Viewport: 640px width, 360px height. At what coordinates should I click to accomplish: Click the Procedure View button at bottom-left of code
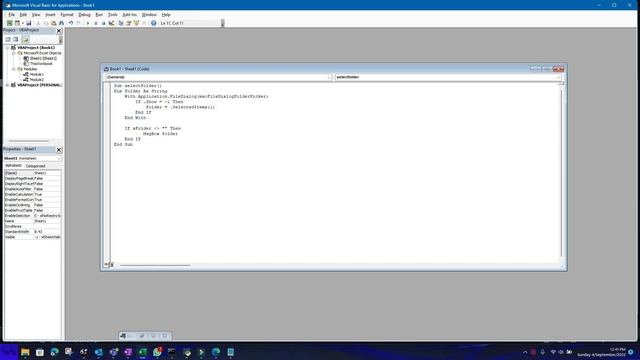[x=106, y=265]
